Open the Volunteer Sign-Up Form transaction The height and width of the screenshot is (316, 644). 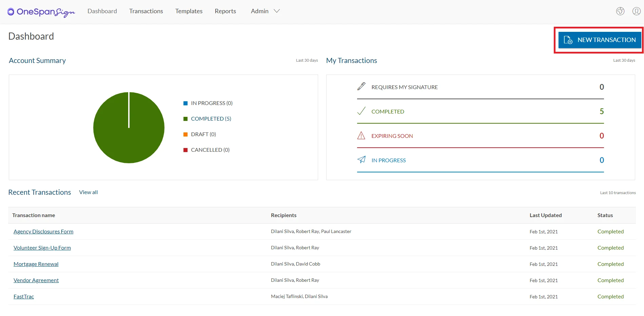[42, 248]
